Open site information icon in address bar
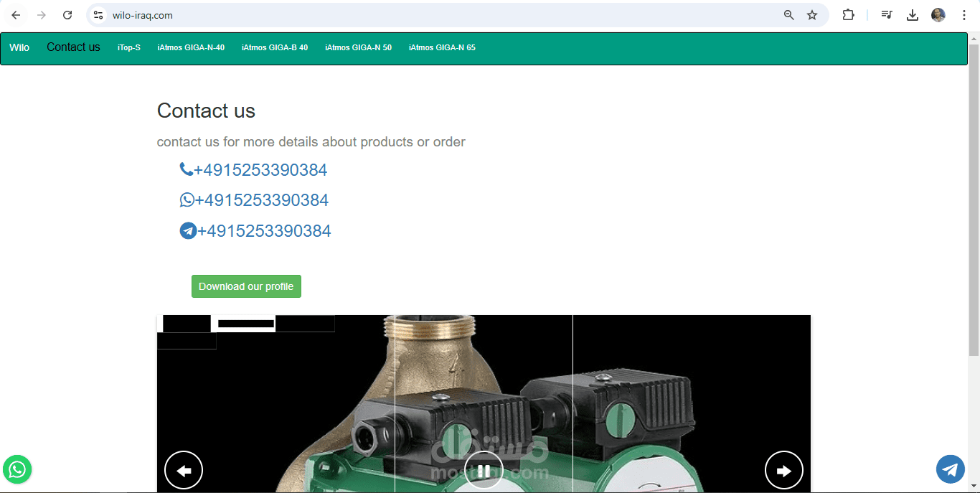 [x=99, y=15]
